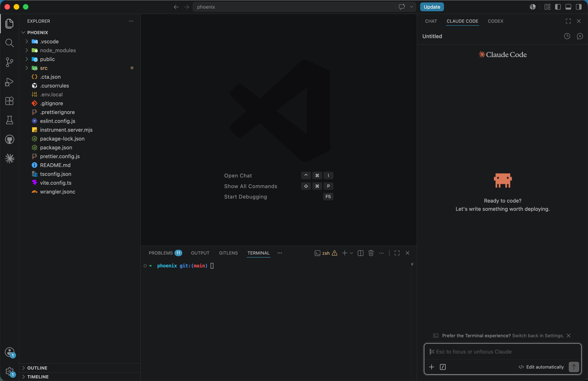Maximize the Claude Code side panel
This screenshot has height=381, width=588.
[x=568, y=21]
